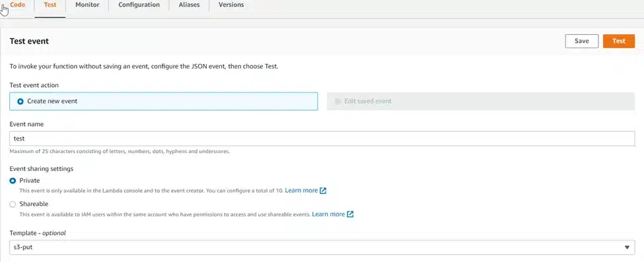The image size is (644, 262).
Task: Run the orange Test button
Action: tap(618, 41)
